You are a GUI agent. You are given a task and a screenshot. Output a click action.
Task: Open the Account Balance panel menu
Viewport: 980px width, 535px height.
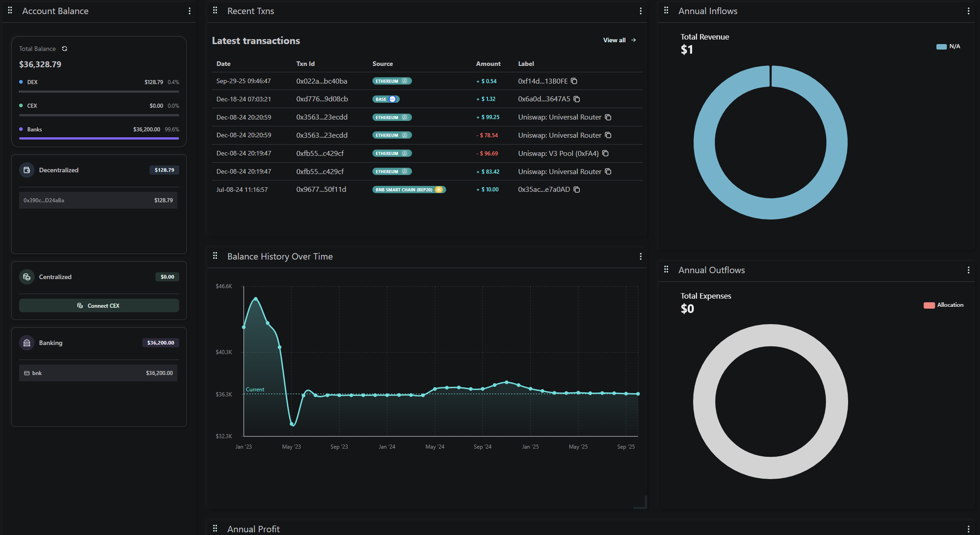190,11
